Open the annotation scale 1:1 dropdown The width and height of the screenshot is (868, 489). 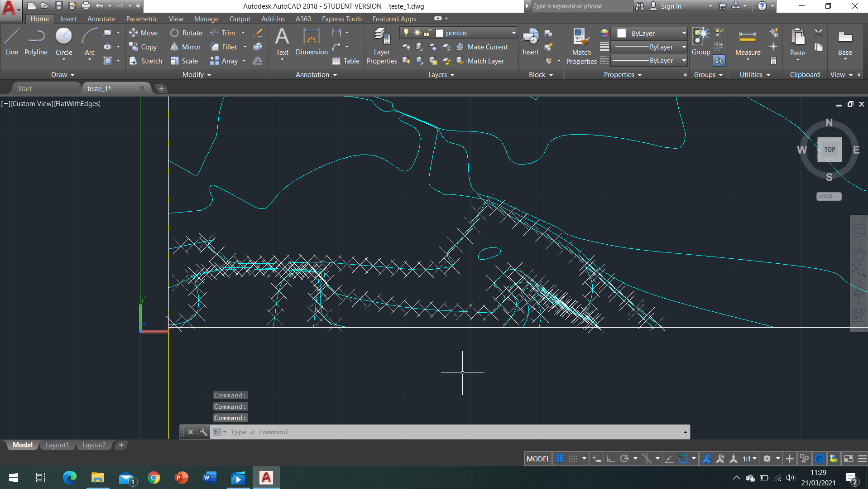click(749, 459)
